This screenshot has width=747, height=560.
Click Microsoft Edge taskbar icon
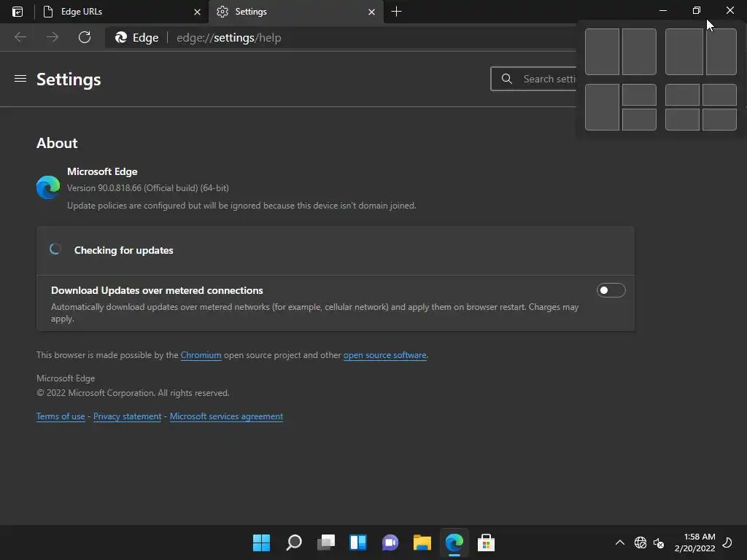point(454,542)
